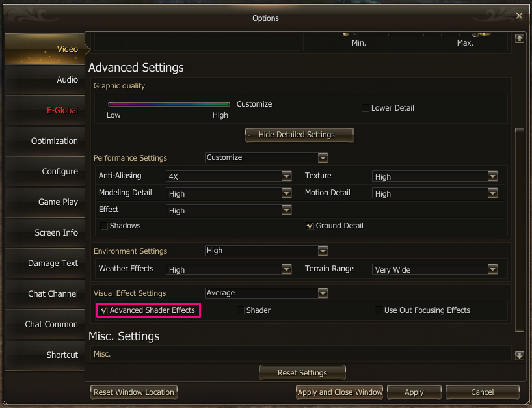Image resolution: width=532 pixels, height=408 pixels.
Task: Open the Terrain Range dropdown
Action: pos(492,269)
